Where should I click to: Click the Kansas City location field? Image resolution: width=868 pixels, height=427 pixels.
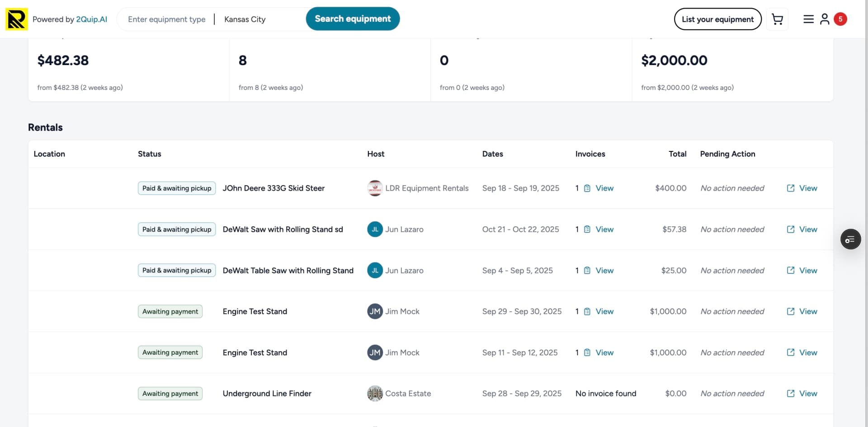coord(258,19)
